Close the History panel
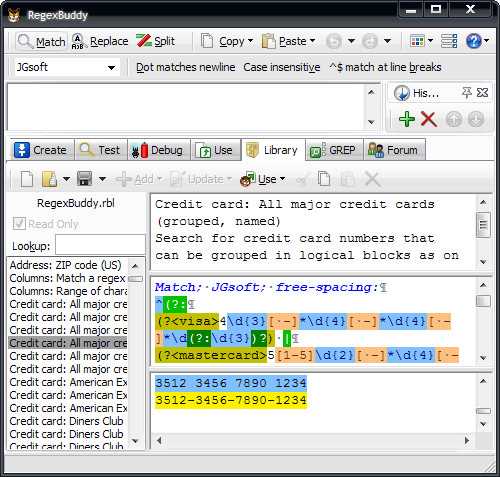This screenshot has width=500, height=477. (482, 92)
